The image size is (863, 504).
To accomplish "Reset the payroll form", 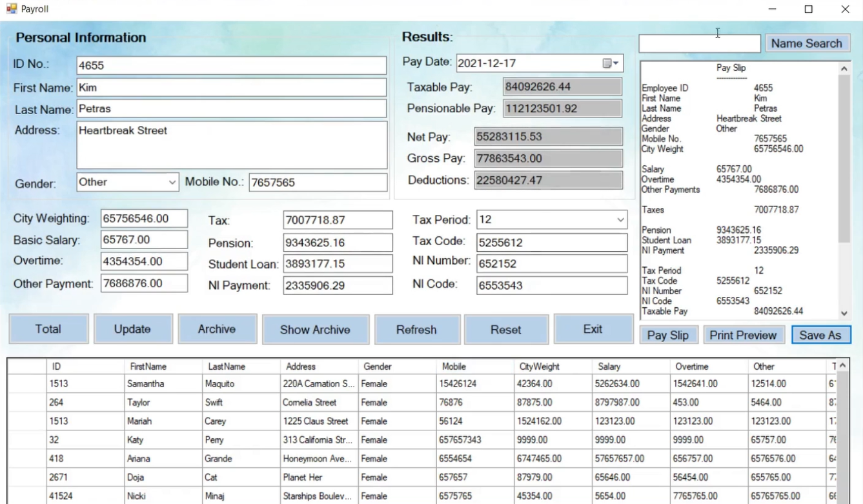I will (505, 330).
